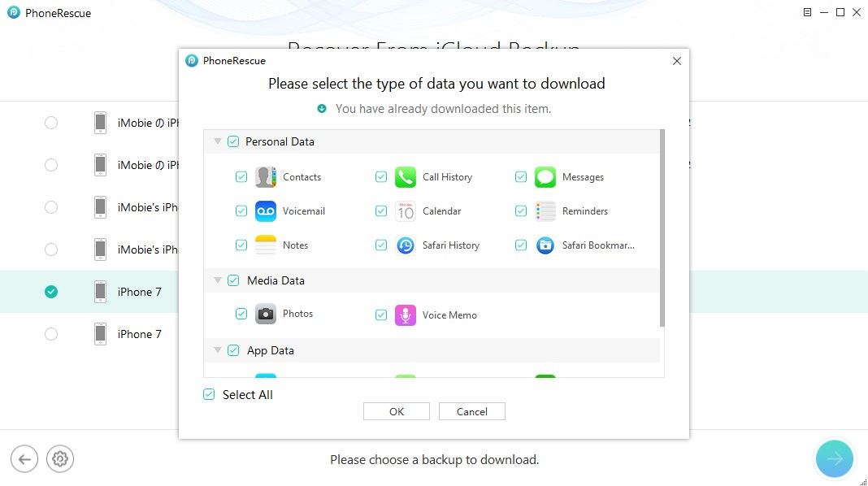
Task: Confirm the selection with OK
Action: click(397, 411)
